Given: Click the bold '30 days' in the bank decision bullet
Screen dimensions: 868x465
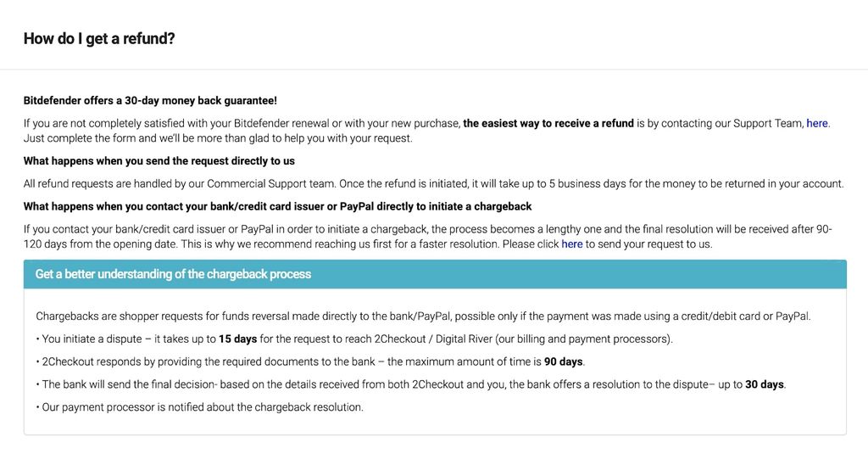Looking at the screenshot, I should pyautogui.click(x=764, y=384).
